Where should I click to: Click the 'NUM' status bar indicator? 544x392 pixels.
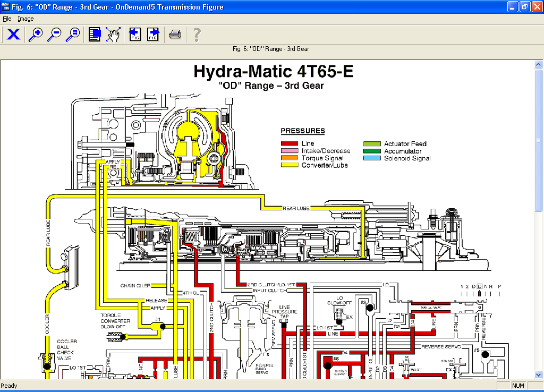click(518, 386)
